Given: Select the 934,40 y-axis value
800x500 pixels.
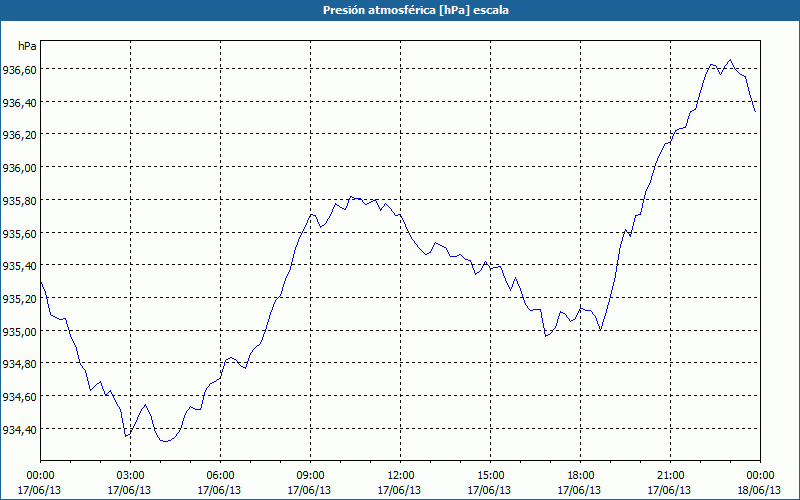Looking at the screenshot, I should click(19, 429).
